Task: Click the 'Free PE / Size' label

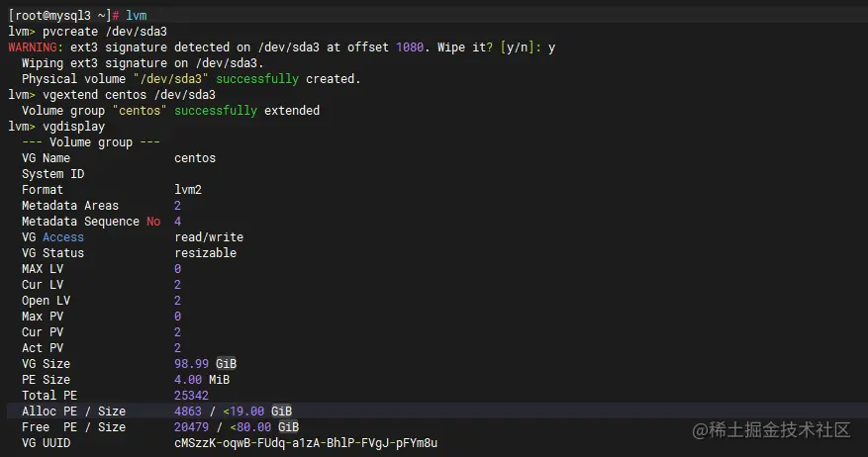Action: [x=73, y=427]
